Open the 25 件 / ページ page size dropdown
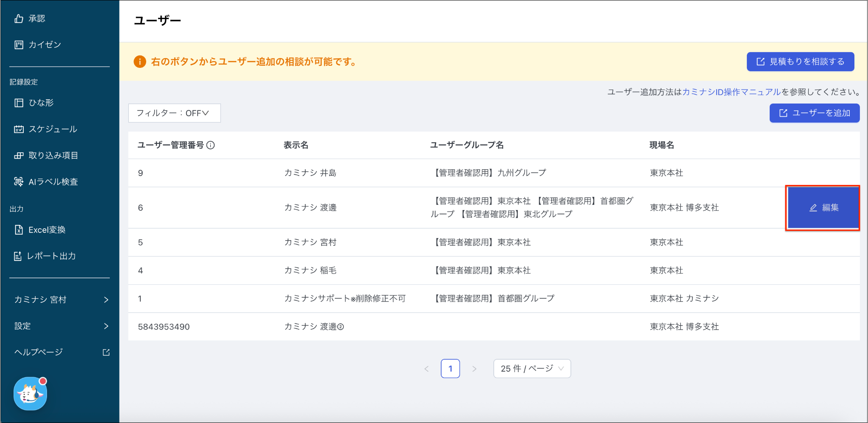 pos(532,369)
